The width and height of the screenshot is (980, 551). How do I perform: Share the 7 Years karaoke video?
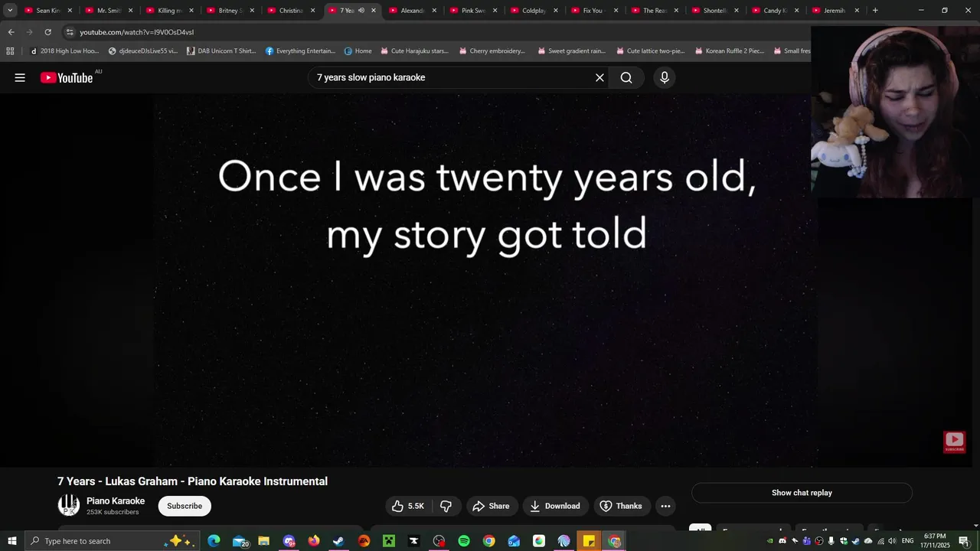pyautogui.click(x=491, y=506)
